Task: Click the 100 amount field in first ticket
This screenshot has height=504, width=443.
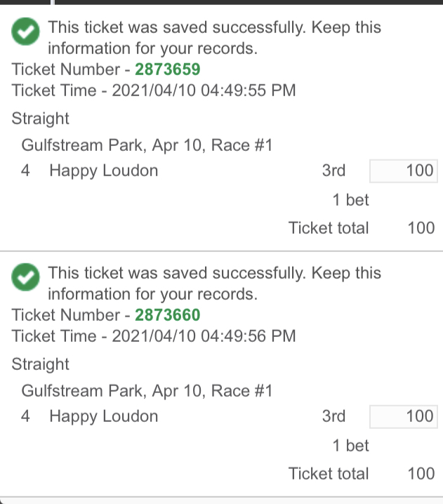Action: pyautogui.click(x=404, y=171)
